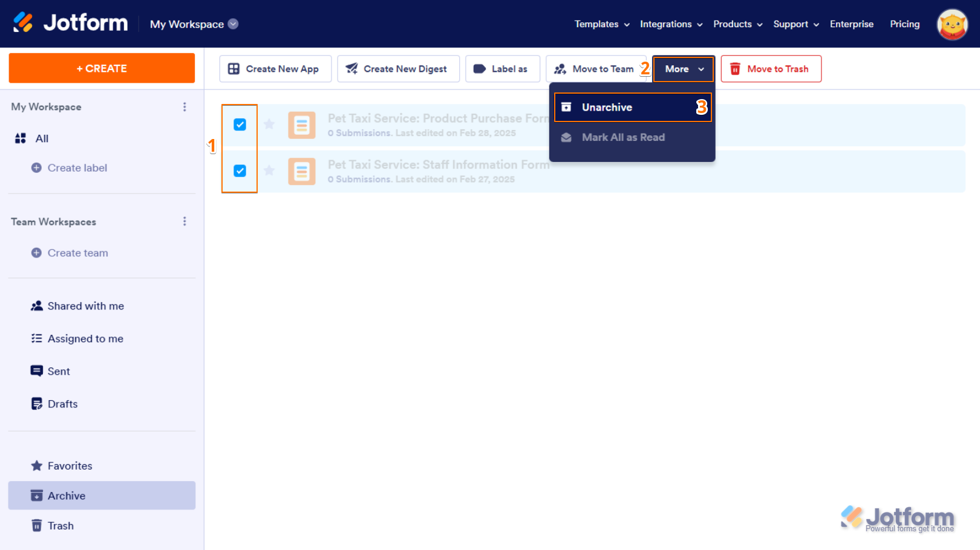This screenshot has width=980, height=550.
Task: Go to the Pricing page
Action: click(x=905, y=24)
